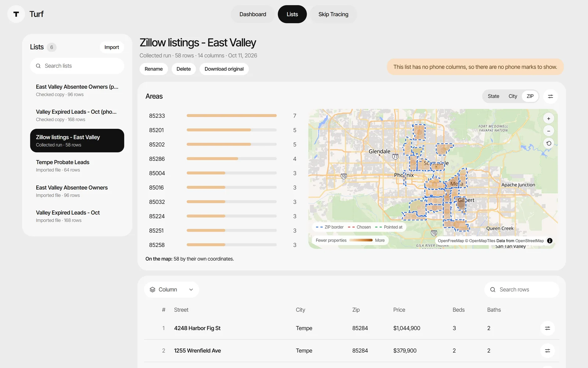Select East Valley Absentee Owners checked copy list
The height and width of the screenshot is (368, 588).
click(77, 90)
